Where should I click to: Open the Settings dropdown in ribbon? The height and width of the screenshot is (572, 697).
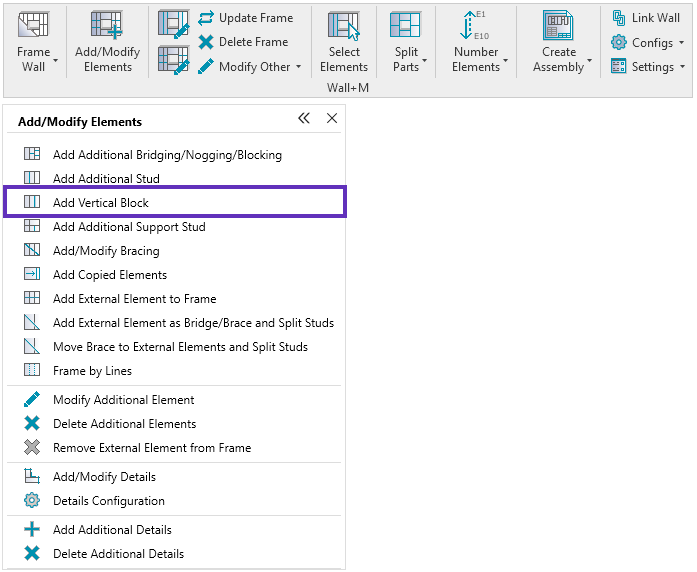[682, 67]
